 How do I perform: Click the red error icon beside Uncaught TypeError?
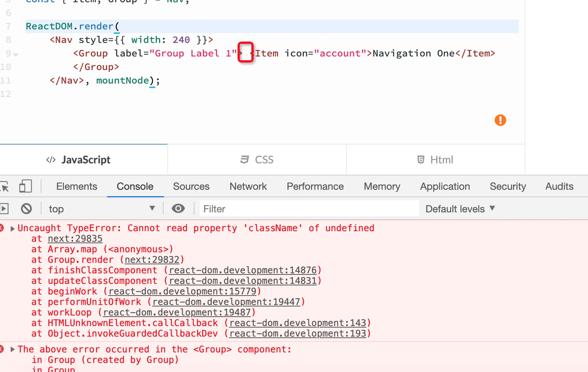[2, 228]
